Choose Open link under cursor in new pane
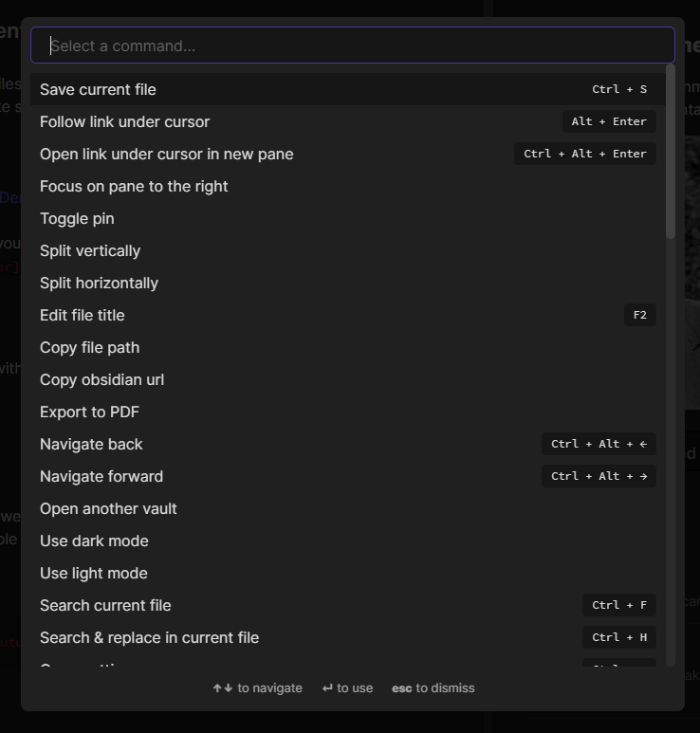The height and width of the screenshot is (733, 700). (x=167, y=154)
